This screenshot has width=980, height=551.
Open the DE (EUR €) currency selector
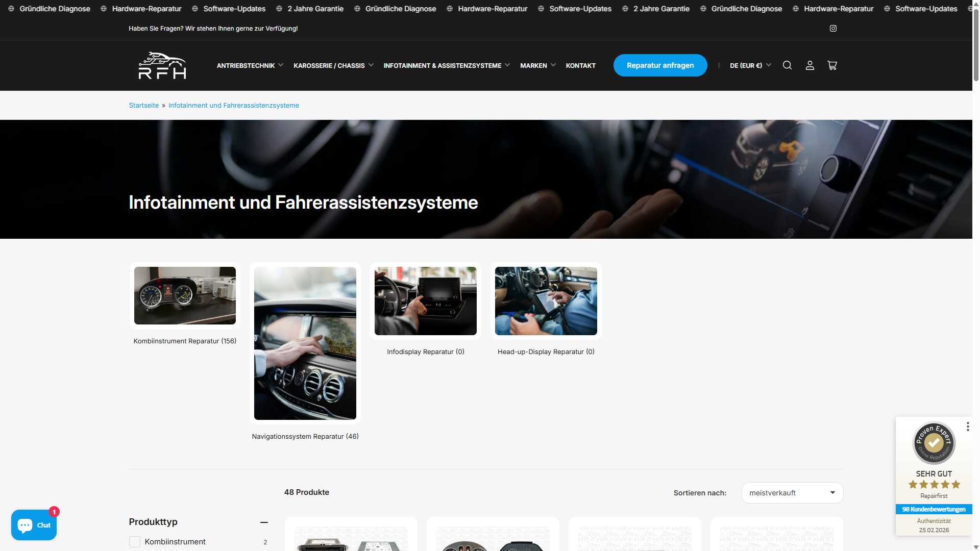pyautogui.click(x=750, y=65)
